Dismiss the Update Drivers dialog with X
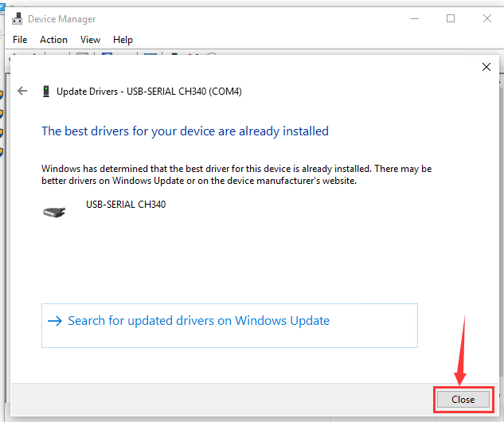Screen dimensions: 504x422 tap(486, 67)
